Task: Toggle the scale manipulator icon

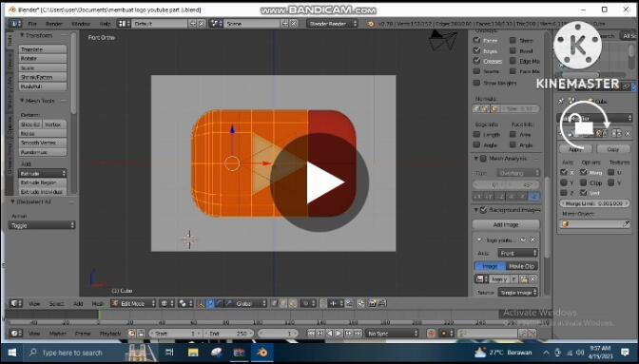Action: [228, 303]
